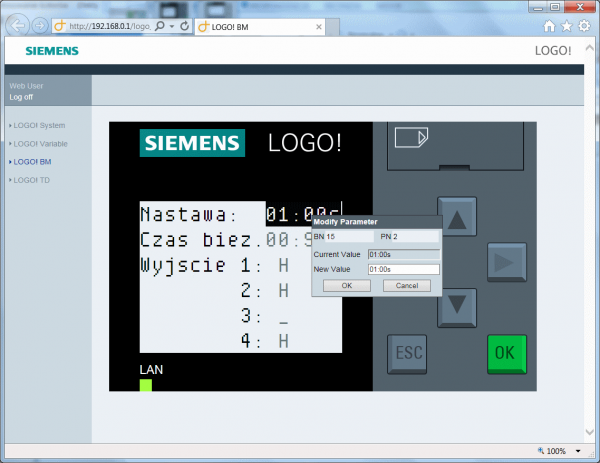600x463 pixels.
Task: Open Favorites star icon
Action: tap(567, 26)
